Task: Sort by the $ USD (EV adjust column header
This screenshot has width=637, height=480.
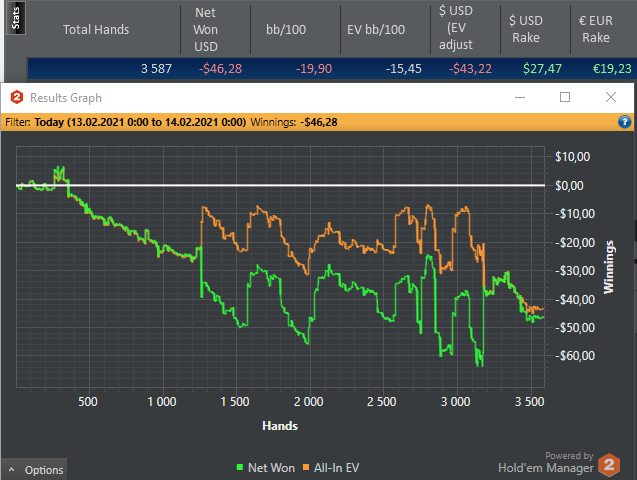Action: coord(456,28)
